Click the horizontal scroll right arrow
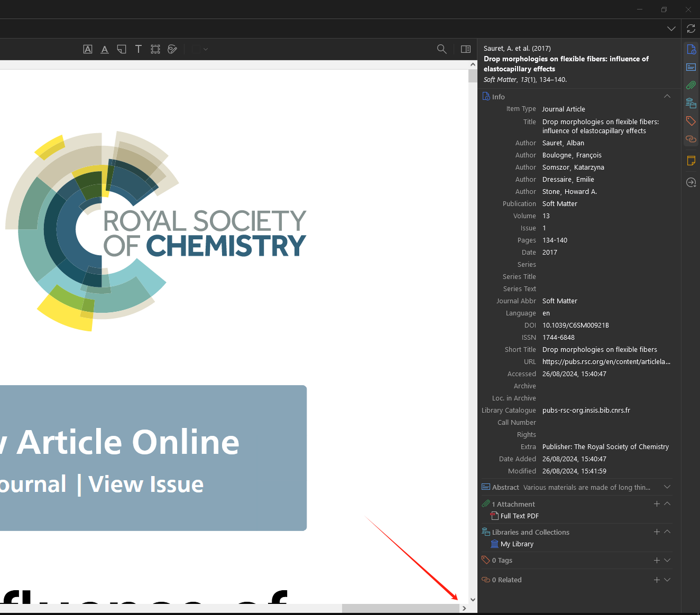This screenshot has height=615, width=700. coord(464,608)
